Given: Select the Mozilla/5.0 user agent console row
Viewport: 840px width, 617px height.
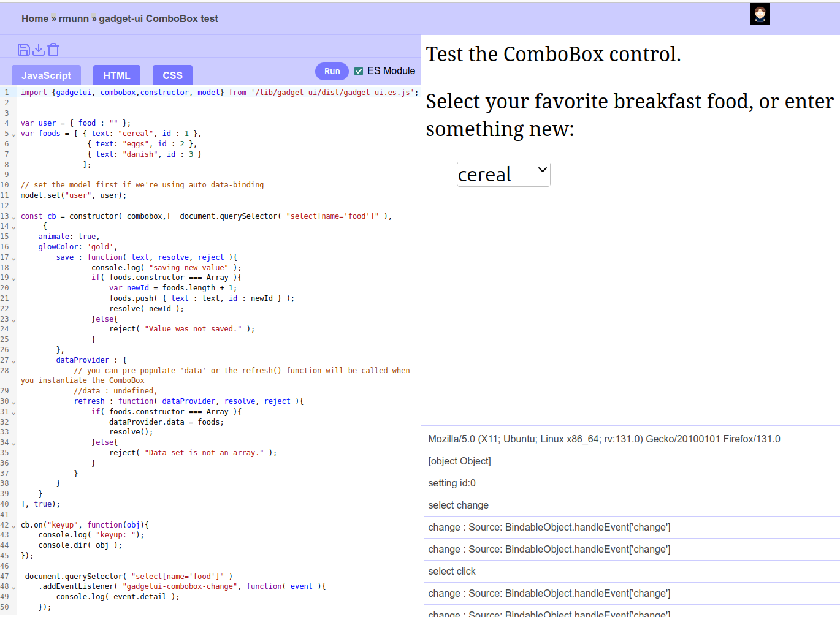Looking at the screenshot, I should coord(630,439).
